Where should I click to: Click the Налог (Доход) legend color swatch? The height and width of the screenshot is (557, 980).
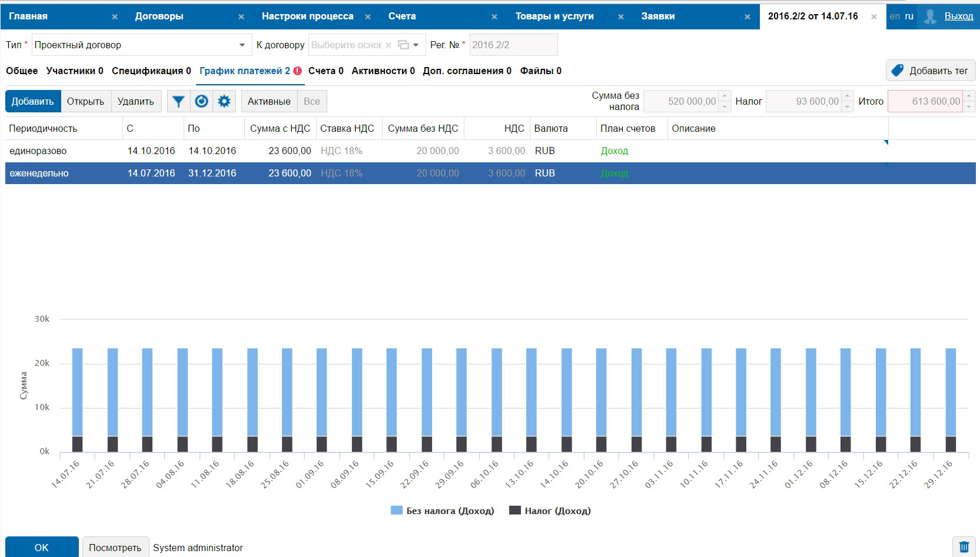coord(515,511)
